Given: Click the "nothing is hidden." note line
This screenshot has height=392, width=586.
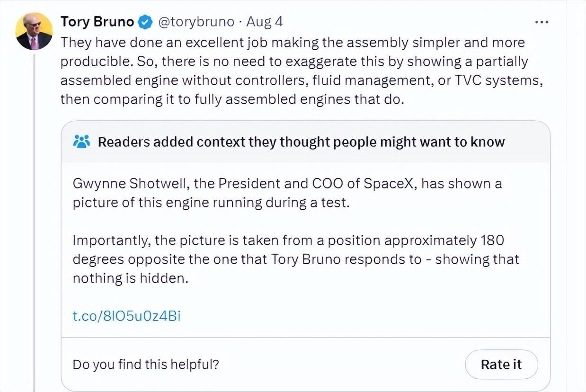Looking at the screenshot, I should coord(131,278).
